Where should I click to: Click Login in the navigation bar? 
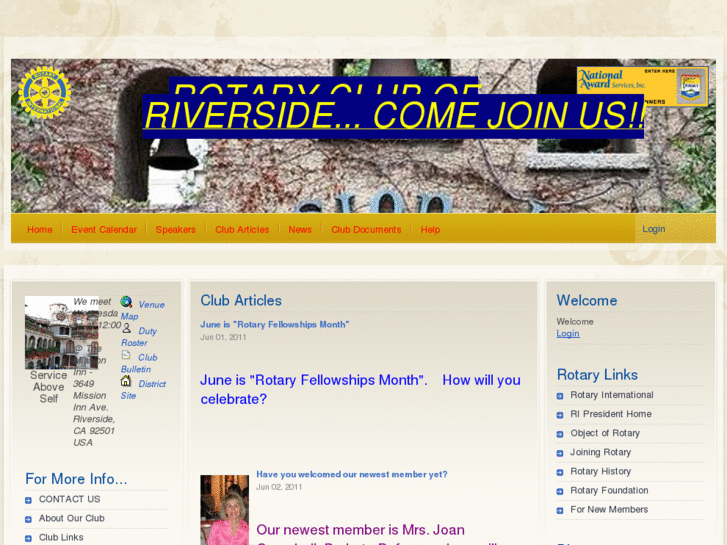tap(654, 229)
